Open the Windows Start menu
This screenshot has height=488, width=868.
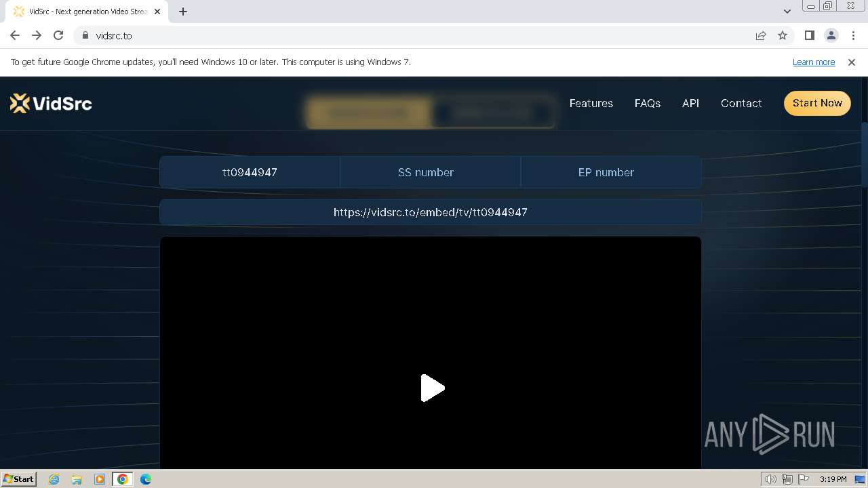(x=19, y=479)
